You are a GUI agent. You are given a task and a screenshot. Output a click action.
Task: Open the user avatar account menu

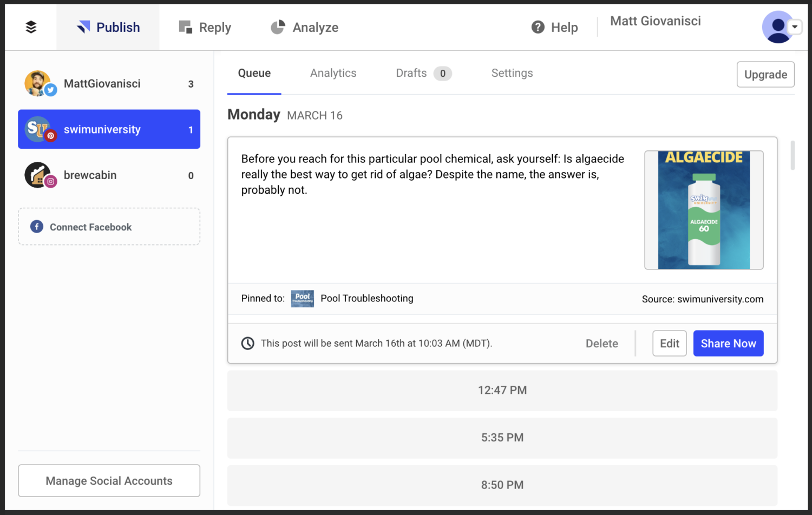[778, 27]
